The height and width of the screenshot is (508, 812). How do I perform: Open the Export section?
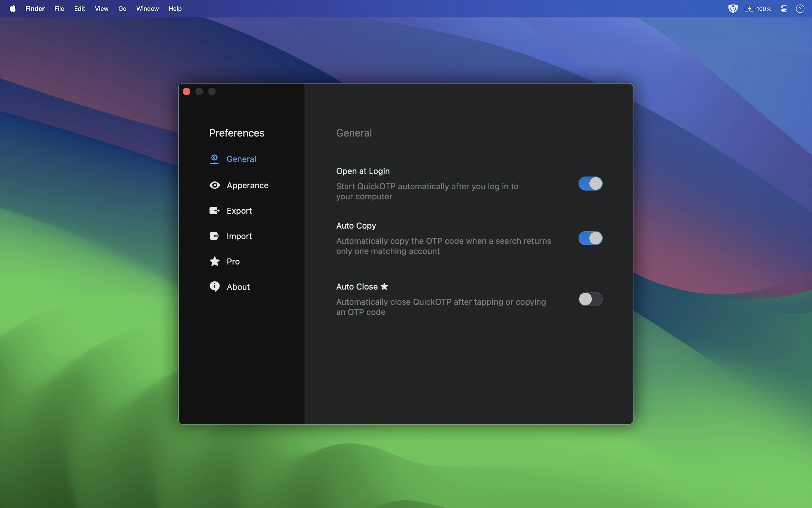pyautogui.click(x=231, y=211)
